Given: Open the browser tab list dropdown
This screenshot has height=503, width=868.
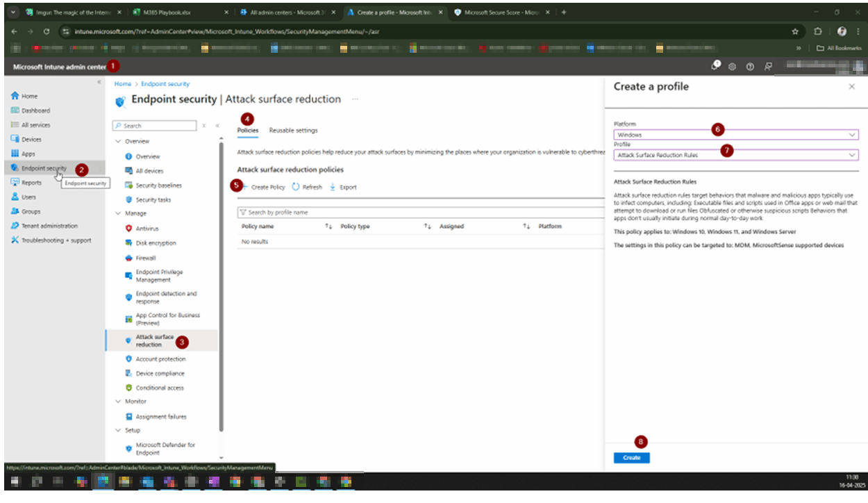Looking at the screenshot, I should pyautogui.click(x=13, y=13).
